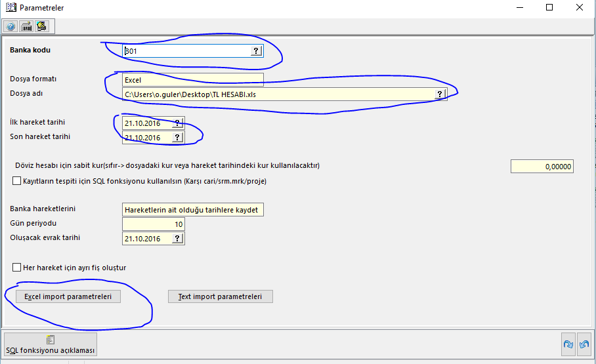The image size is (596, 364).
Task: Click the blue forward arrow icon at bottom right
Action: (x=568, y=344)
